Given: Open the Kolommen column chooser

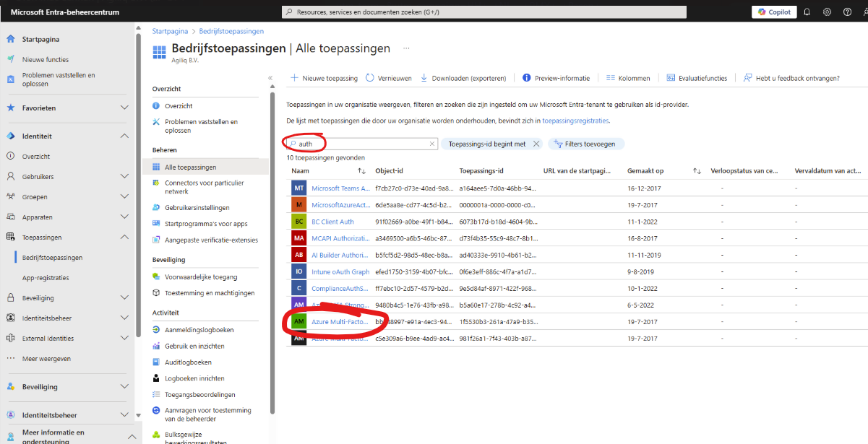Looking at the screenshot, I should click(x=628, y=78).
